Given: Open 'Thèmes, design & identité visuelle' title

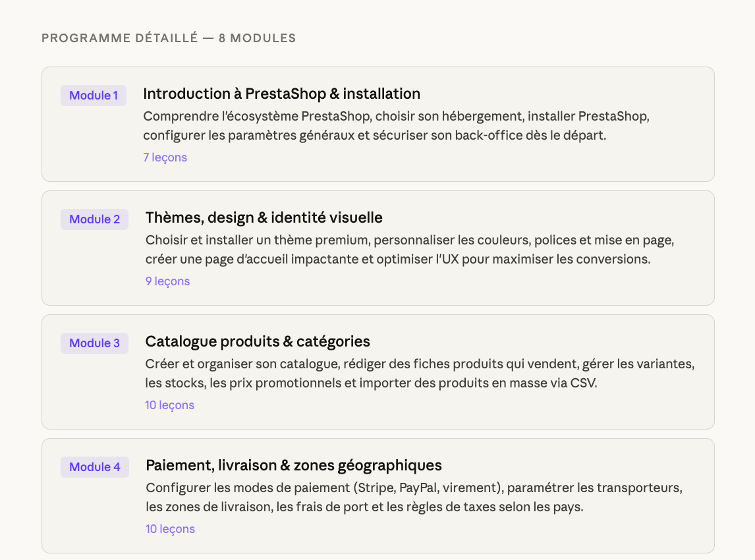Looking at the screenshot, I should click(264, 217).
